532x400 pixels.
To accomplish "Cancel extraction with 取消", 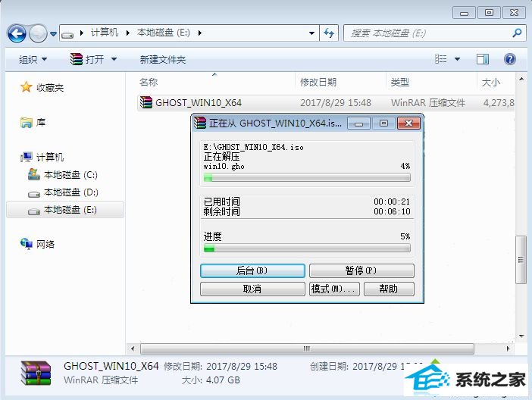I will 252,289.
